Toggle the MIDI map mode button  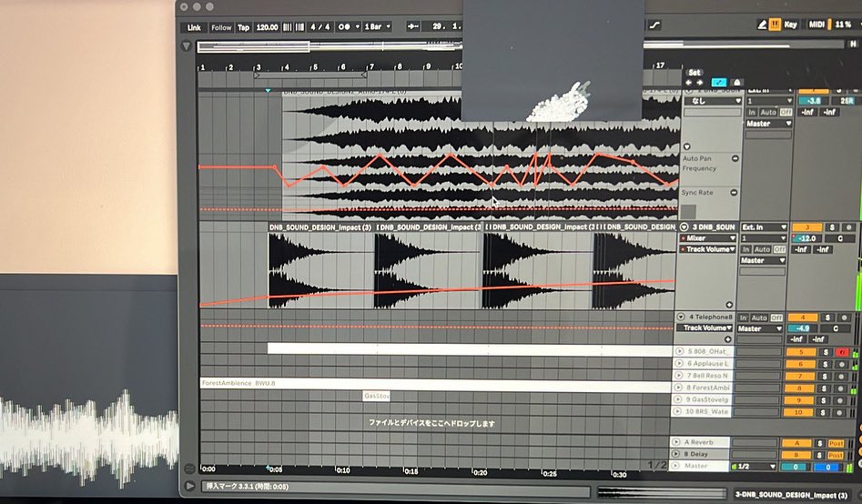point(816,25)
